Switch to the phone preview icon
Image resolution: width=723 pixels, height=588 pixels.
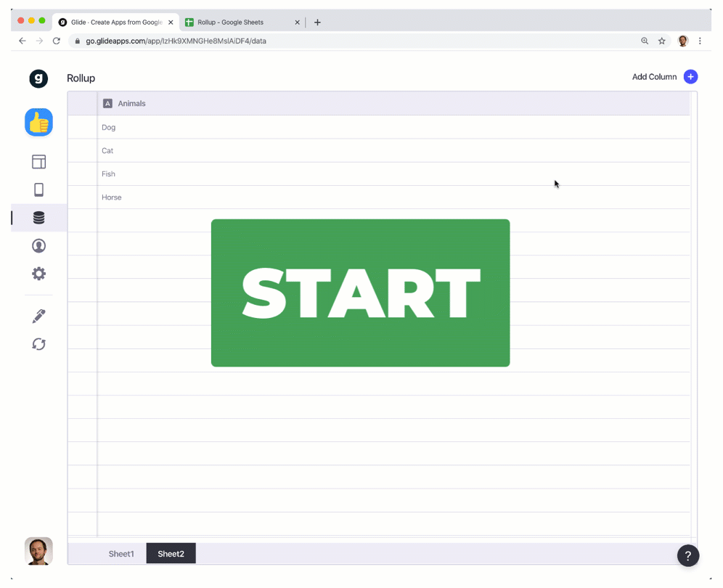(38, 190)
